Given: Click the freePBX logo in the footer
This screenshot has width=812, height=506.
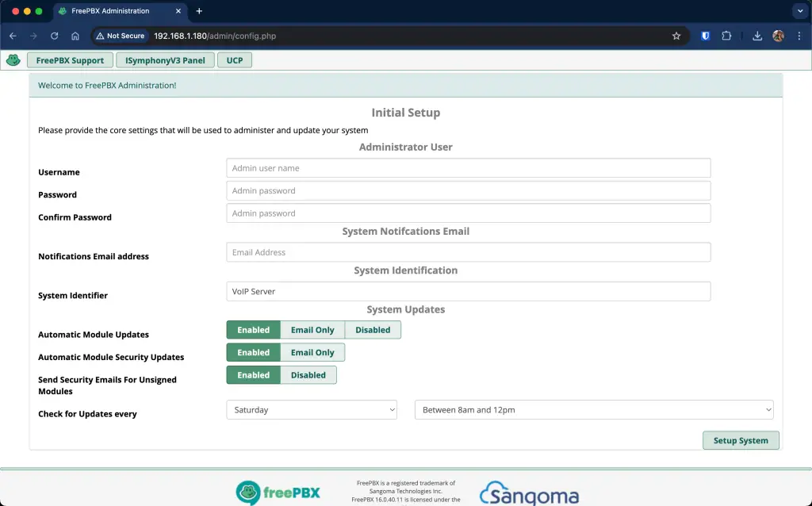Looking at the screenshot, I should coord(278,491).
